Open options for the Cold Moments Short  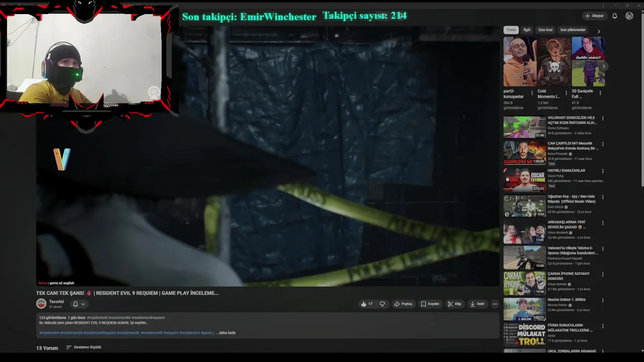pos(566,93)
